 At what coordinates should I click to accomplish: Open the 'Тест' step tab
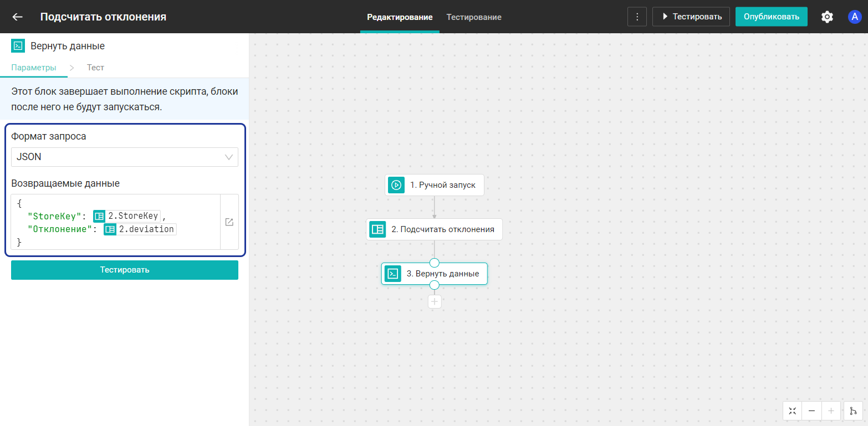point(95,68)
